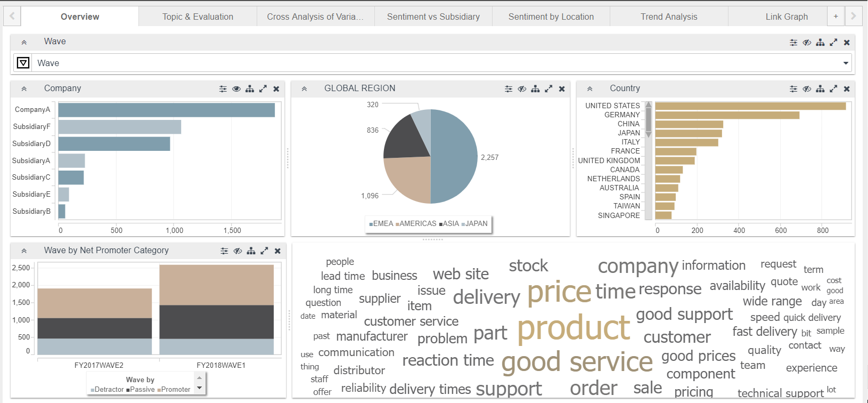The width and height of the screenshot is (868, 403).
Task: Open the Link Graph tab
Action: pyautogui.click(x=787, y=17)
